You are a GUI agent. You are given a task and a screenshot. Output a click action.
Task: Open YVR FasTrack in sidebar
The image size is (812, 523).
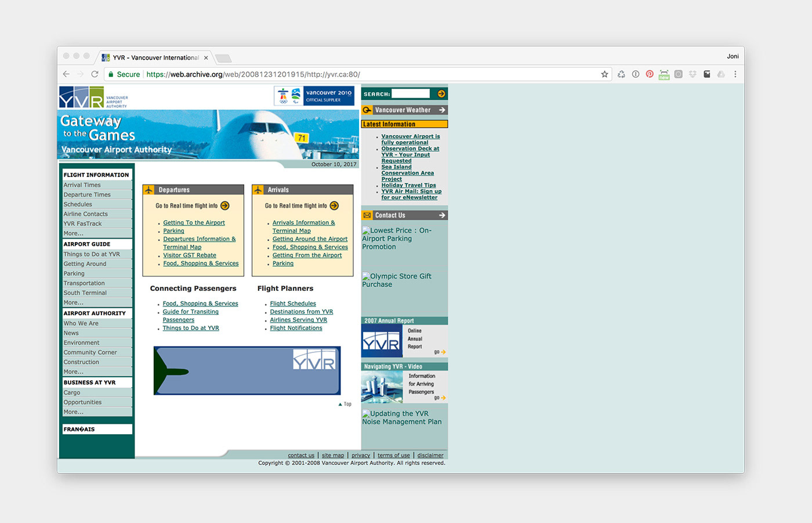tap(82, 223)
